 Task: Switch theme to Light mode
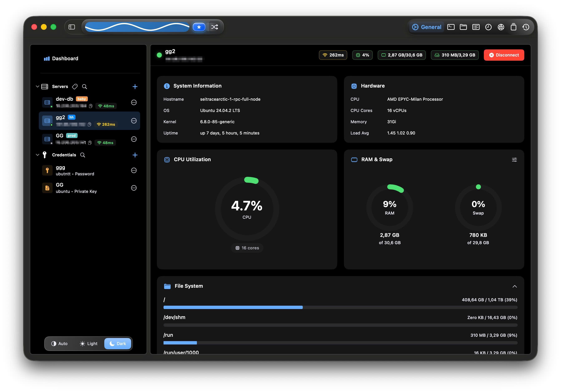88,343
